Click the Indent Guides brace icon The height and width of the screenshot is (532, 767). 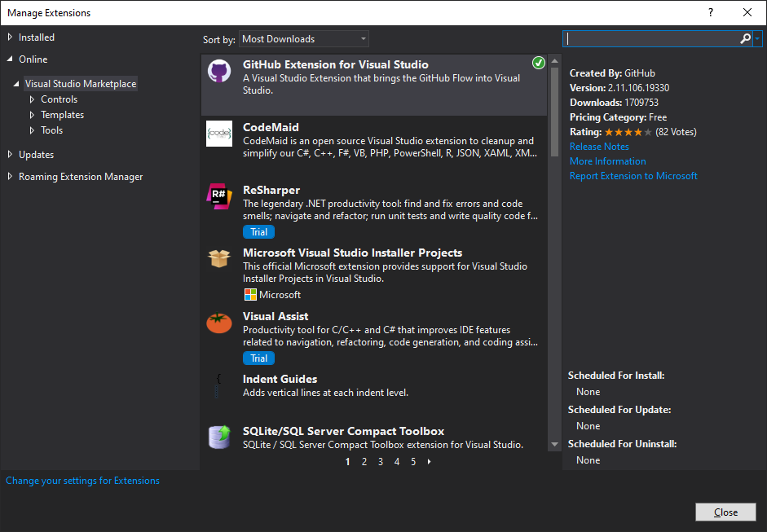pyautogui.click(x=218, y=385)
